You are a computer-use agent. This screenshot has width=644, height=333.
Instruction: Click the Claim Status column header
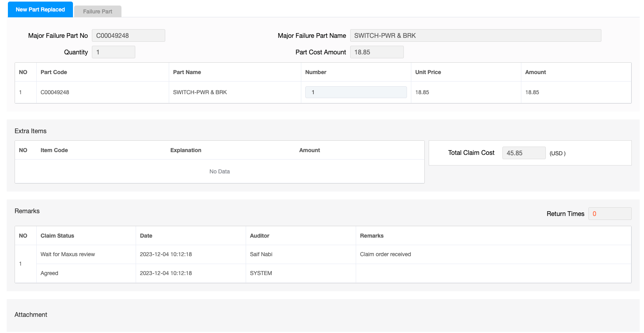tap(57, 236)
